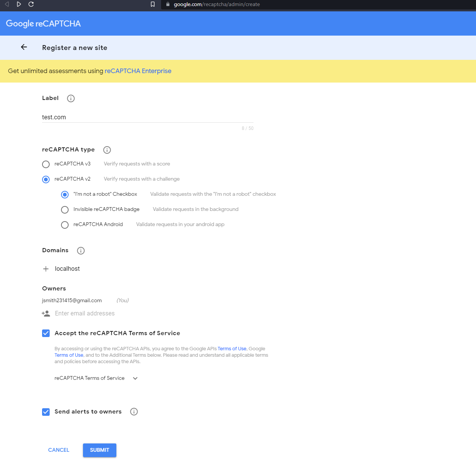Show info about Send alerts to owners
The width and height of the screenshot is (476, 462).
[134, 412]
